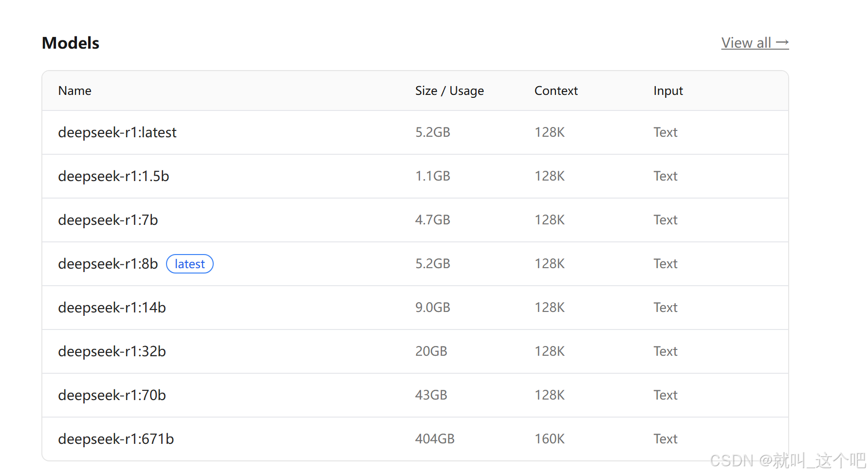The width and height of the screenshot is (868, 475).
Task: Click the 128K context in the deepseek-r1:8b row
Action: coord(550,264)
